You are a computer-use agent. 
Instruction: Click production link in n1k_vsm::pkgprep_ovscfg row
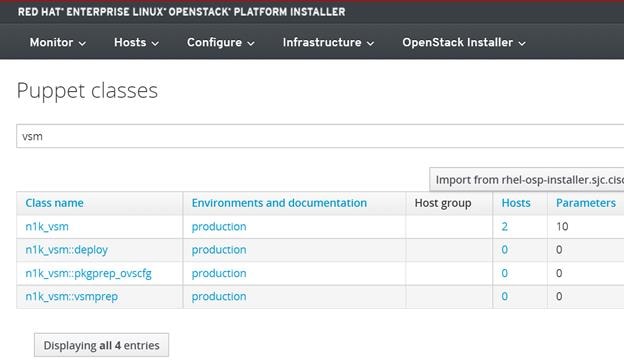[x=219, y=273]
